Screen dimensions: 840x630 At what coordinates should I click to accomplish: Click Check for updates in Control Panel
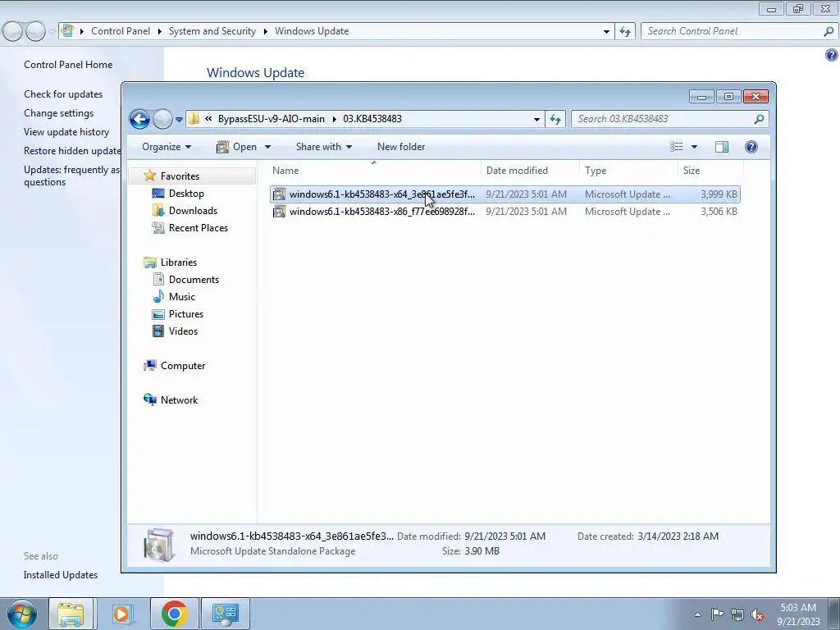pos(63,94)
